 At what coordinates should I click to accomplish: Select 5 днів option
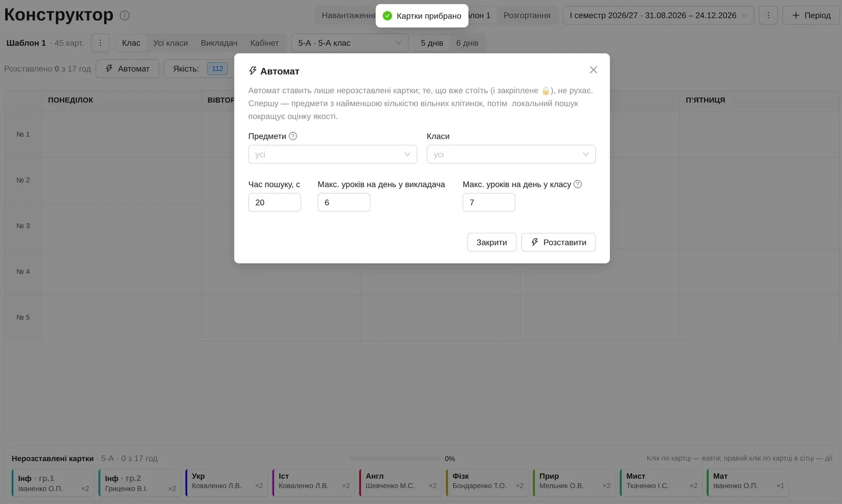pyautogui.click(x=432, y=43)
